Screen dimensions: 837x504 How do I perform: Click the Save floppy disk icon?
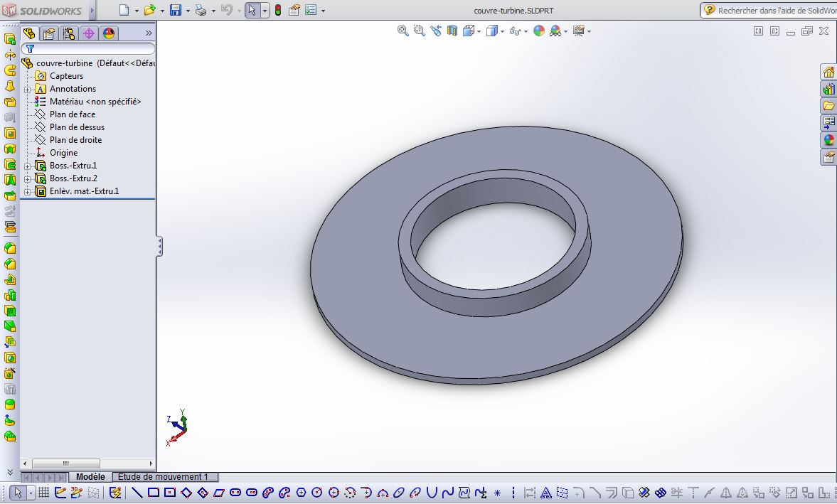coord(176,10)
